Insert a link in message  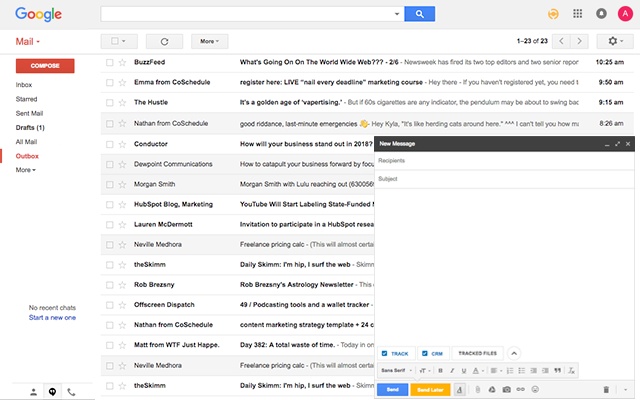pos(520,389)
